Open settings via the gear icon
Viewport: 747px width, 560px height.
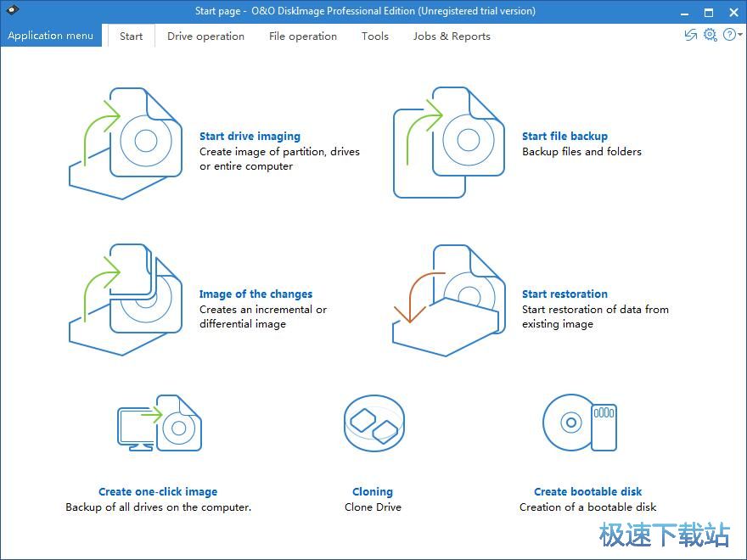pos(710,35)
